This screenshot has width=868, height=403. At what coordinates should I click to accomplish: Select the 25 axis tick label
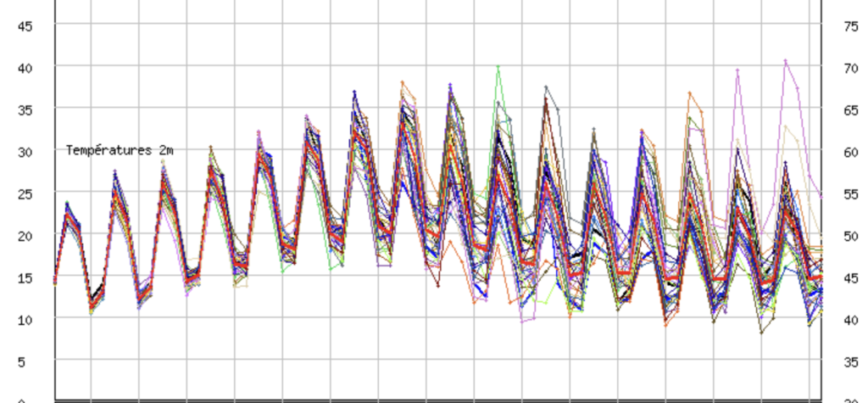[x=25, y=194]
